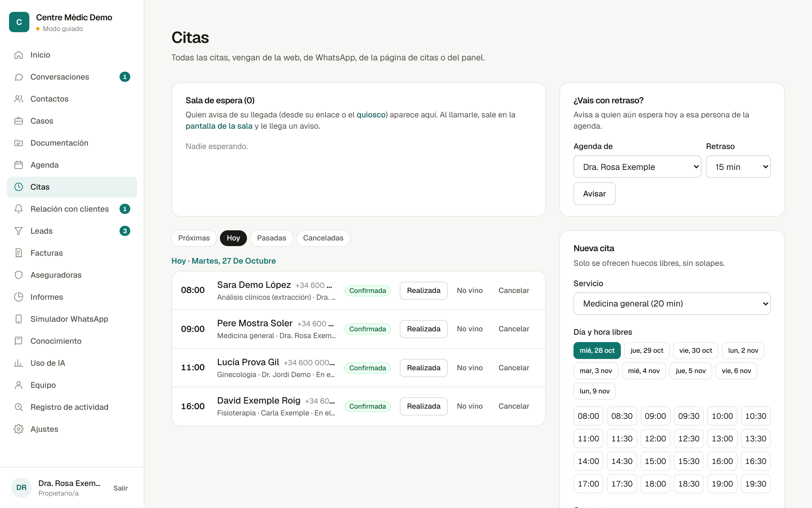Expand the Servicio Medicina general dropdown
This screenshot has height=508, width=812.
[x=672, y=303]
